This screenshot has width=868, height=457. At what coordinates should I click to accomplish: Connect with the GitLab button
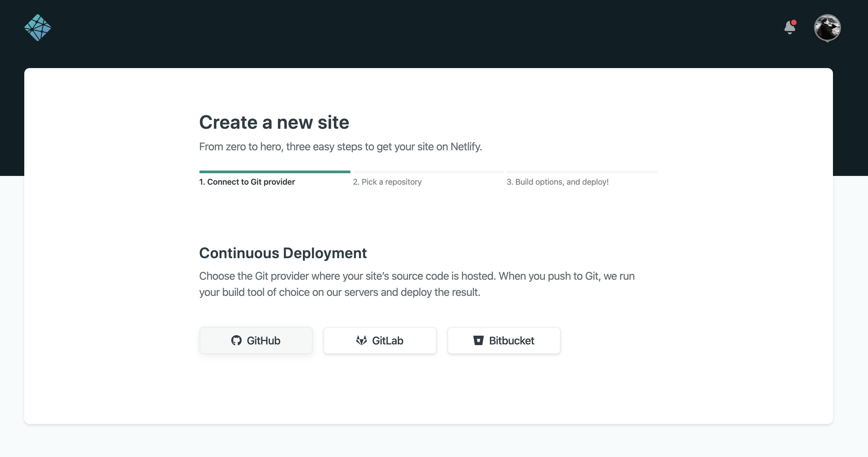point(380,340)
